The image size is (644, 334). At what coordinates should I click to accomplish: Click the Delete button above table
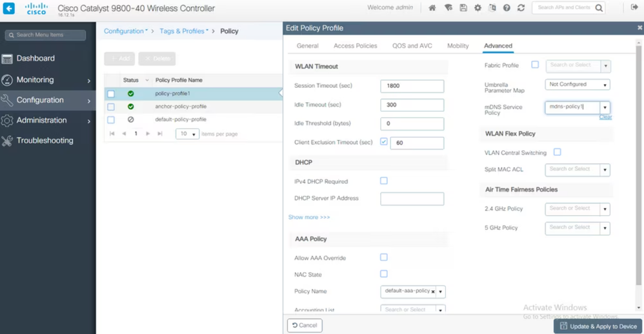157,59
